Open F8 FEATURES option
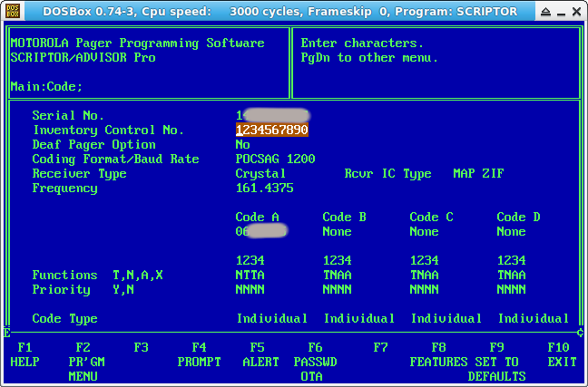The image size is (588, 387). [x=438, y=354]
